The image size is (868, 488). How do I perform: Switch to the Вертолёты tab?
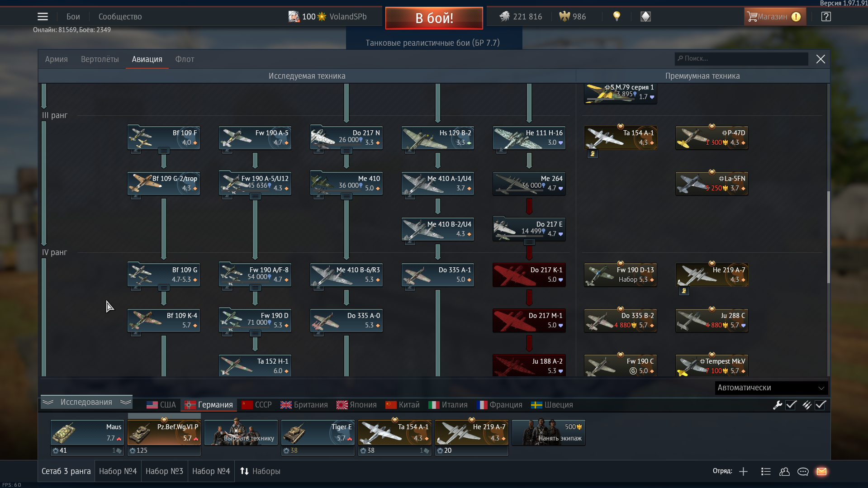pos(100,59)
